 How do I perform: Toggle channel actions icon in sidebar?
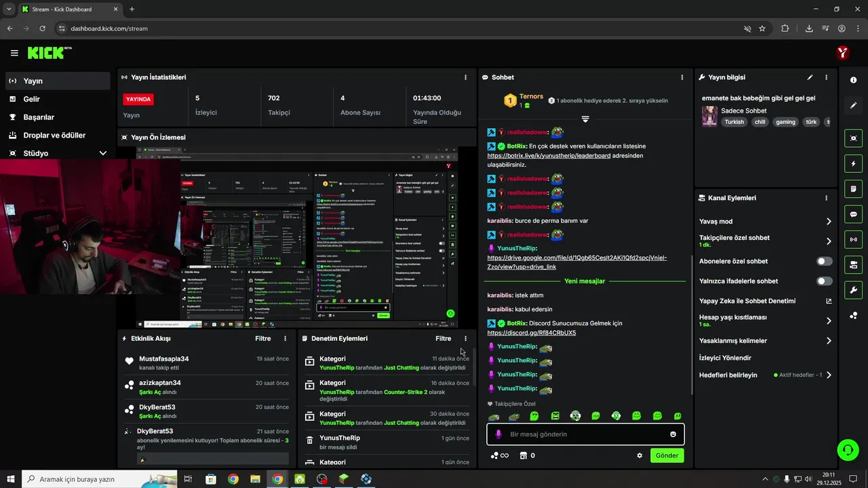(853, 264)
